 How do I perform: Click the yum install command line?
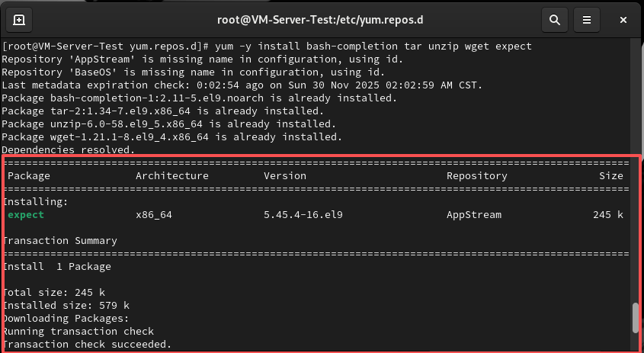pyautogui.click(x=267, y=47)
